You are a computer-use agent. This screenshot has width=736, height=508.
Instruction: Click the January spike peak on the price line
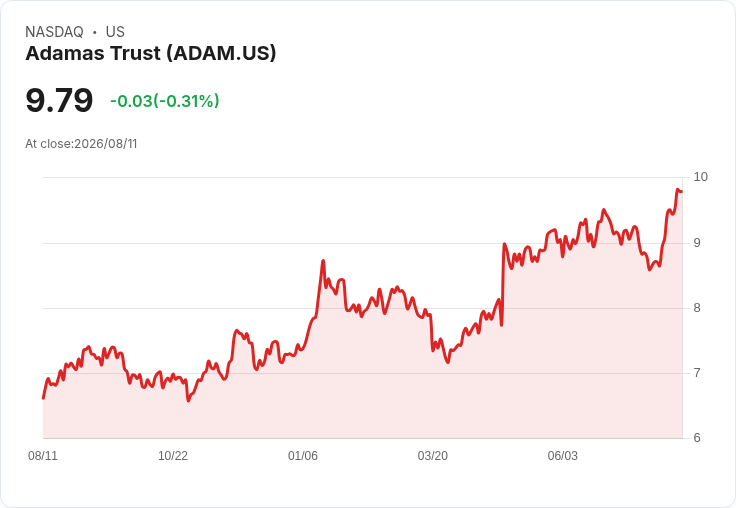coord(323,261)
